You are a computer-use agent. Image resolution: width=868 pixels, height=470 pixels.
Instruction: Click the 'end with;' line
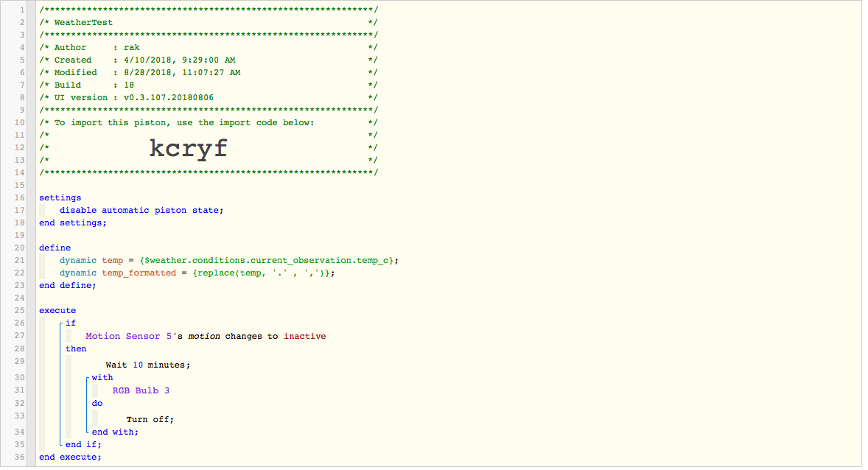coord(115,432)
